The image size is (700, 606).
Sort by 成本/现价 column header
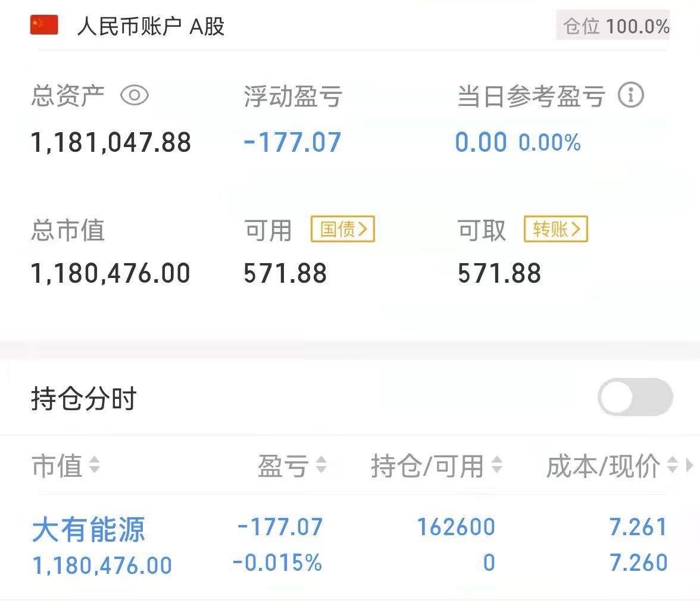(x=611, y=466)
